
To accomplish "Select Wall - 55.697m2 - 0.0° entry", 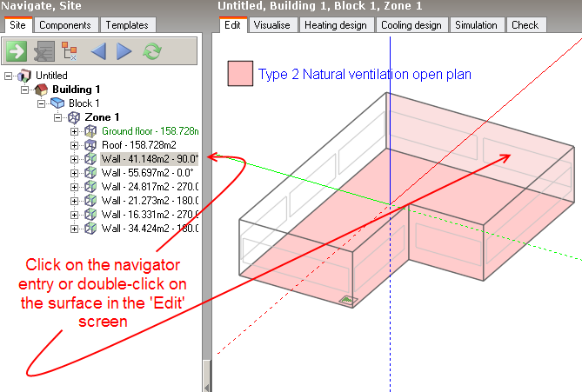I will coord(150,173).
